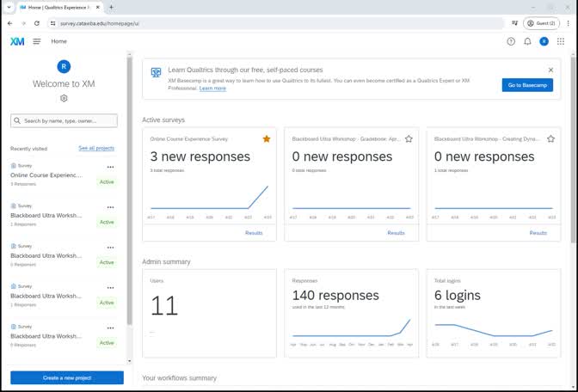
Task: Open account menu avatar in header
Action: coord(544,41)
